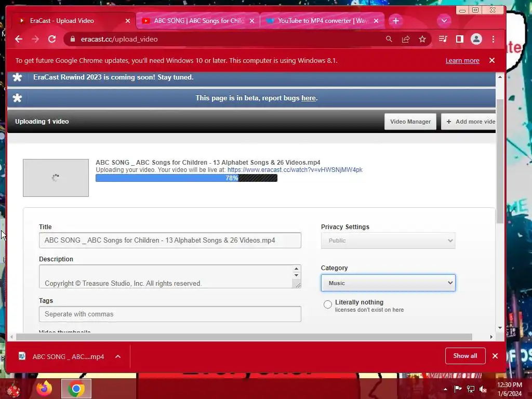Click the padlock site info icon

[72, 39]
